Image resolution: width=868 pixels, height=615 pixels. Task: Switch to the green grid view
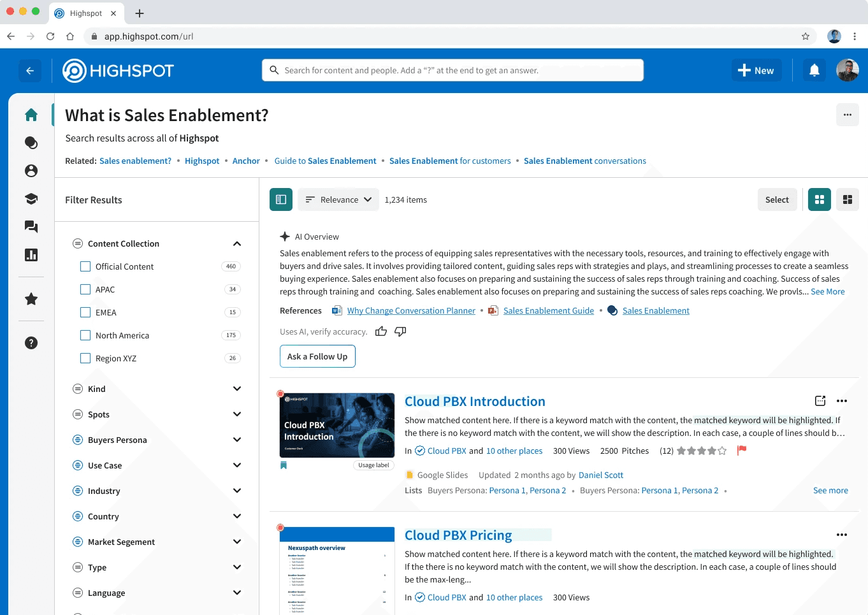click(820, 199)
